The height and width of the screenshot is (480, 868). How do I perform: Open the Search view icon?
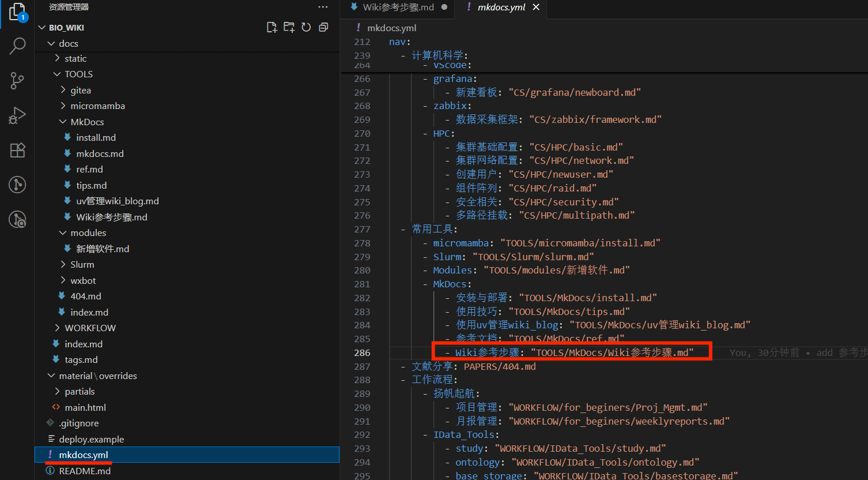tap(17, 46)
